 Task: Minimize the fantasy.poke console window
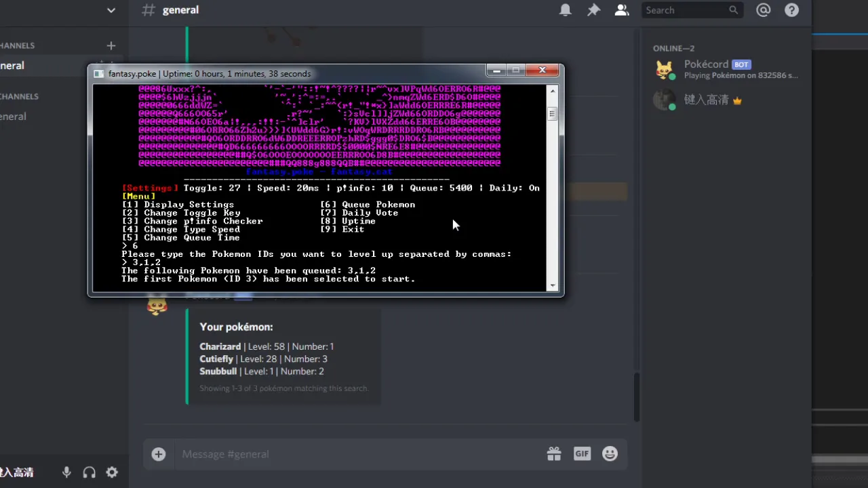[x=496, y=70]
